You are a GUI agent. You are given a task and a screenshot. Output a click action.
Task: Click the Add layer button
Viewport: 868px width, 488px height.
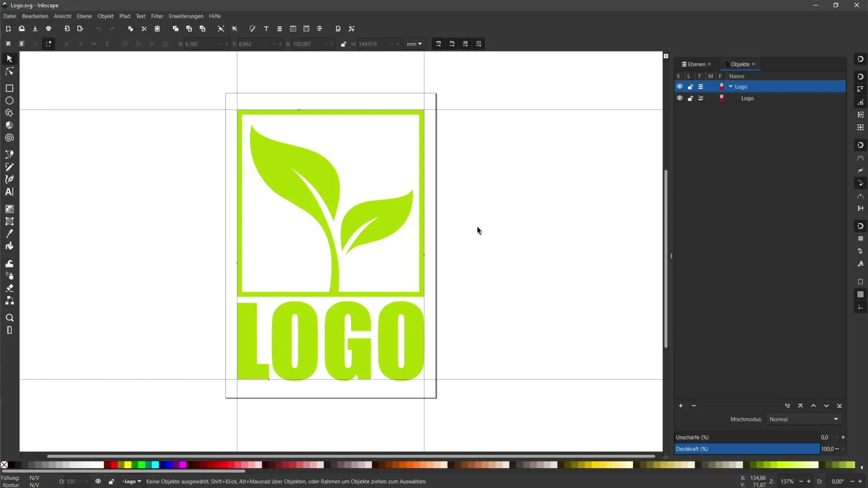[681, 406]
